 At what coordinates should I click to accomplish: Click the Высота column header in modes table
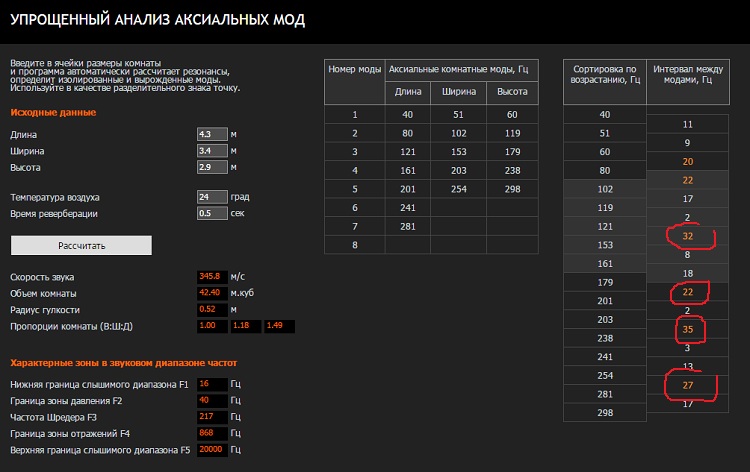pyautogui.click(x=513, y=92)
